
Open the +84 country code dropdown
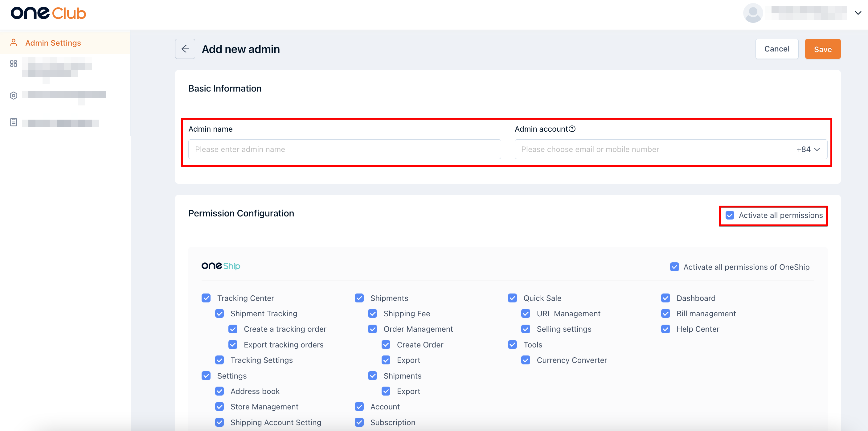click(x=808, y=149)
